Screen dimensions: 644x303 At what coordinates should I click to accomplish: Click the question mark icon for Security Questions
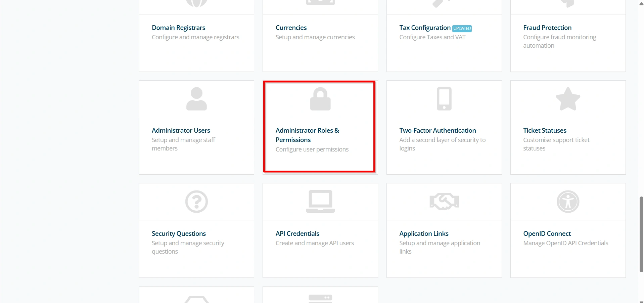coord(196,202)
